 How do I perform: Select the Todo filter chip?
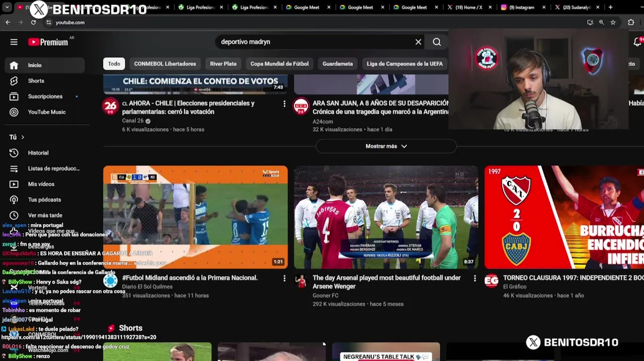pos(114,64)
